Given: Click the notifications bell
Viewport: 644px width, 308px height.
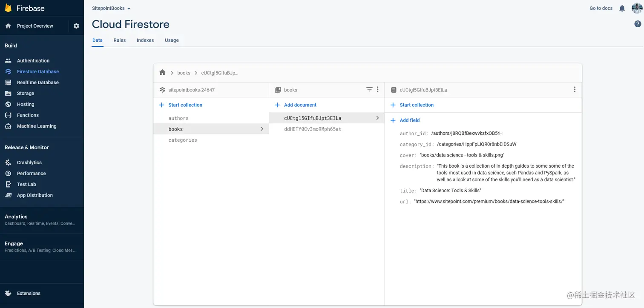Looking at the screenshot, I should 622,8.
